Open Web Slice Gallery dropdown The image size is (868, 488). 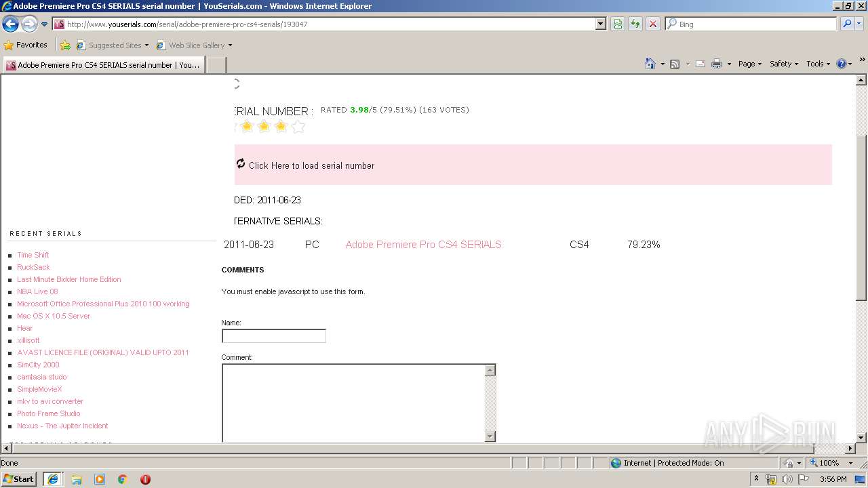coord(195,45)
